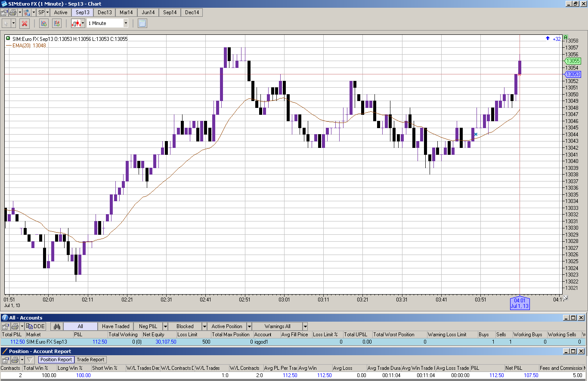Switch to the Position Report tab
588x381 pixels.
coord(56,359)
